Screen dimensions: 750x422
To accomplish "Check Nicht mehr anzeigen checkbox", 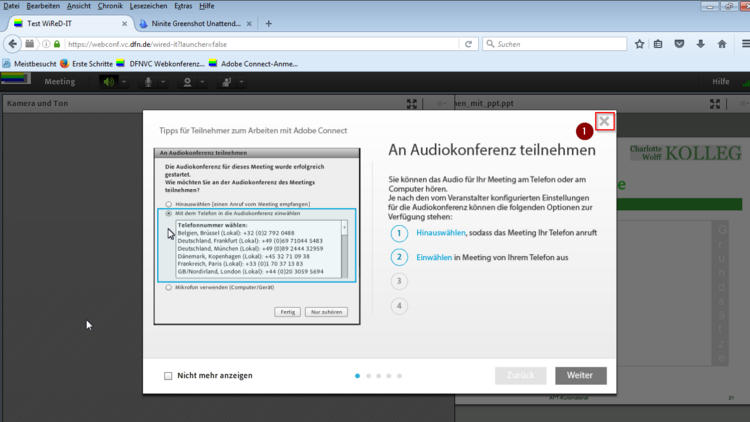I will (x=168, y=376).
